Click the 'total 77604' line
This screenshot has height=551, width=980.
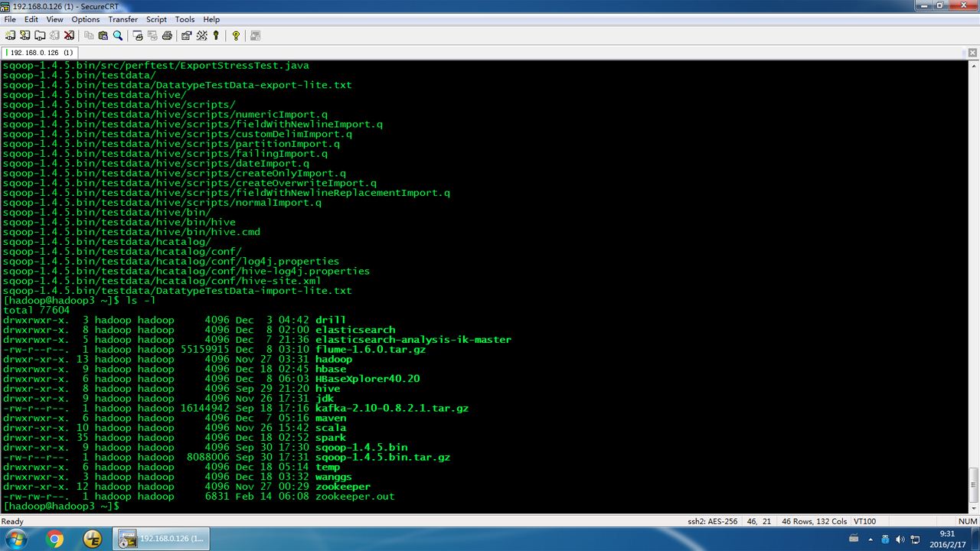click(x=37, y=311)
